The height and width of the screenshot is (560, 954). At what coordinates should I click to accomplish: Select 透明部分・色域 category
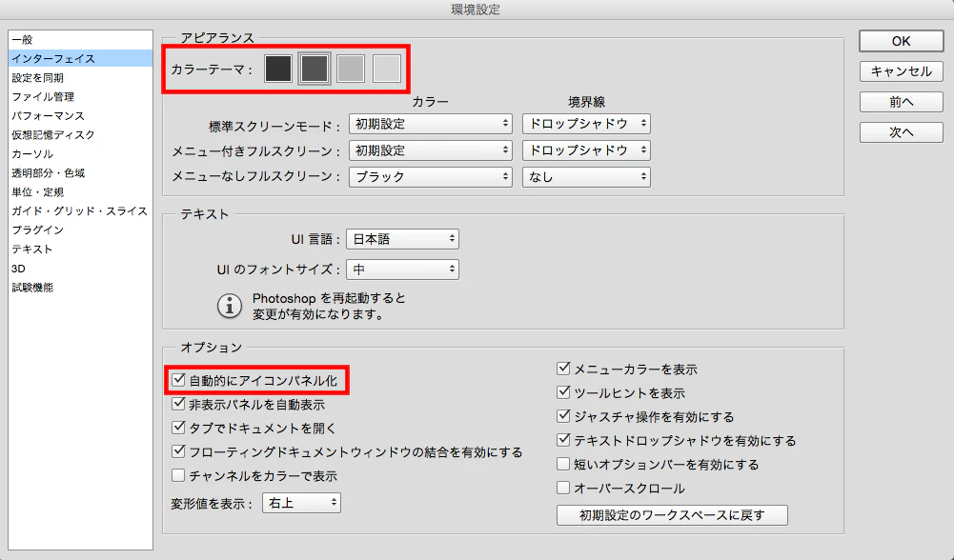[x=80, y=172]
